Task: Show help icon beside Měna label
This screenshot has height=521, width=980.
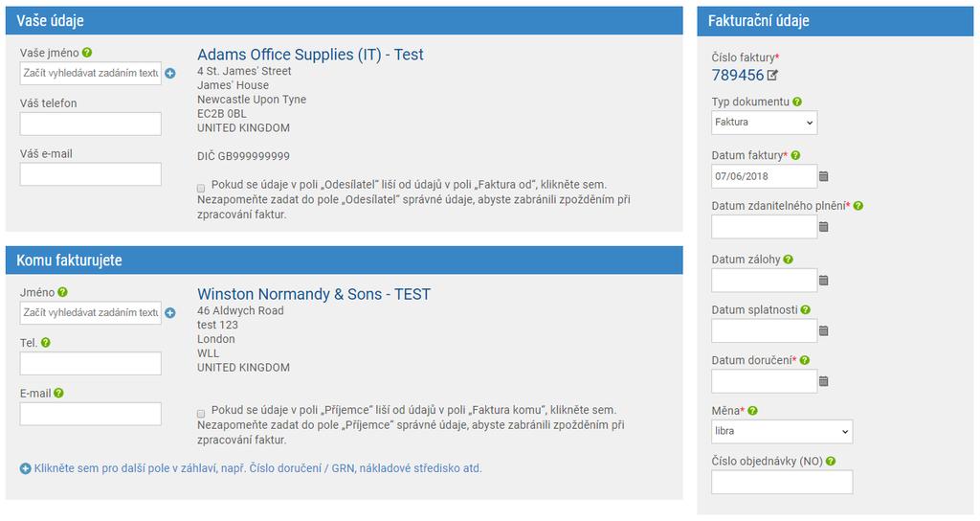Action: click(752, 410)
